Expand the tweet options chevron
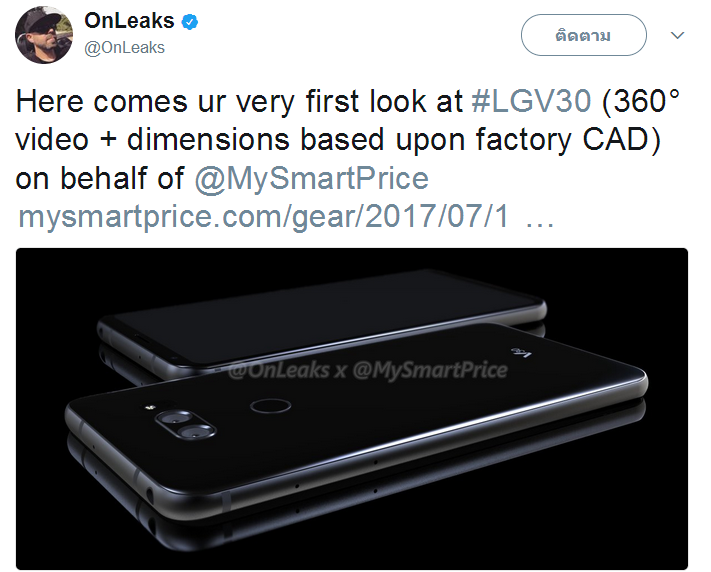 point(677,35)
